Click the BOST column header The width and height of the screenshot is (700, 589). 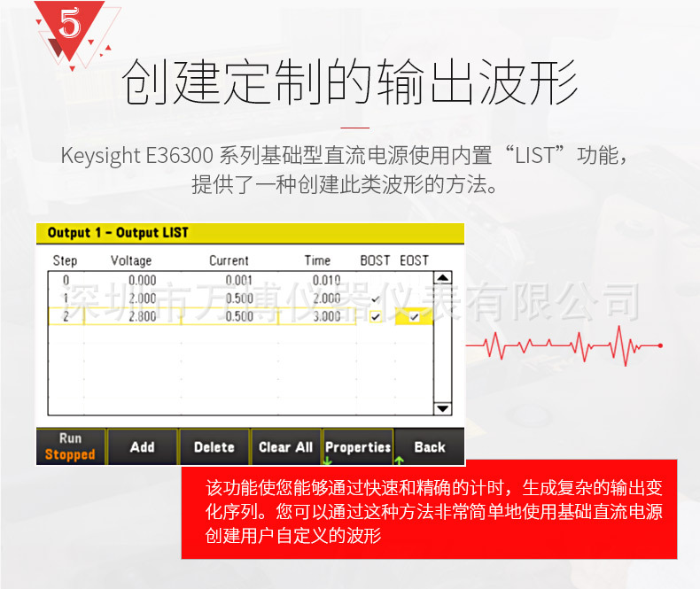375,260
